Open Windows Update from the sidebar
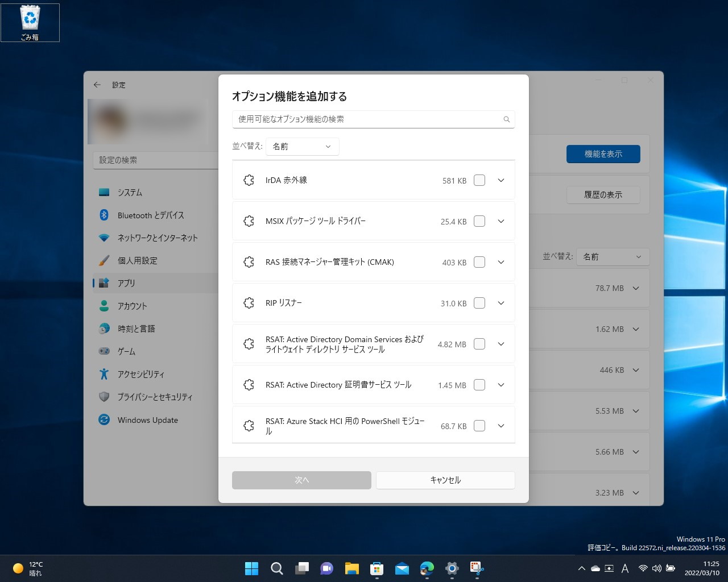The width and height of the screenshot is (728, 582). point(147,419)
